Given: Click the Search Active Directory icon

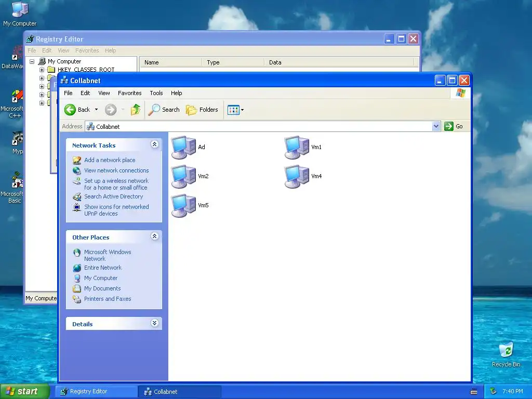Looking at the screenshot, I should (77, 197).
